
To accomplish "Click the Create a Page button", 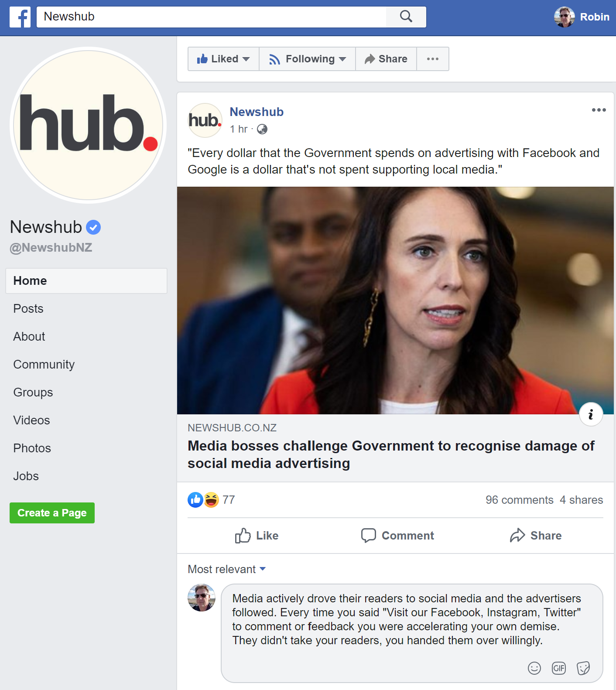I will tap(52, 513).
